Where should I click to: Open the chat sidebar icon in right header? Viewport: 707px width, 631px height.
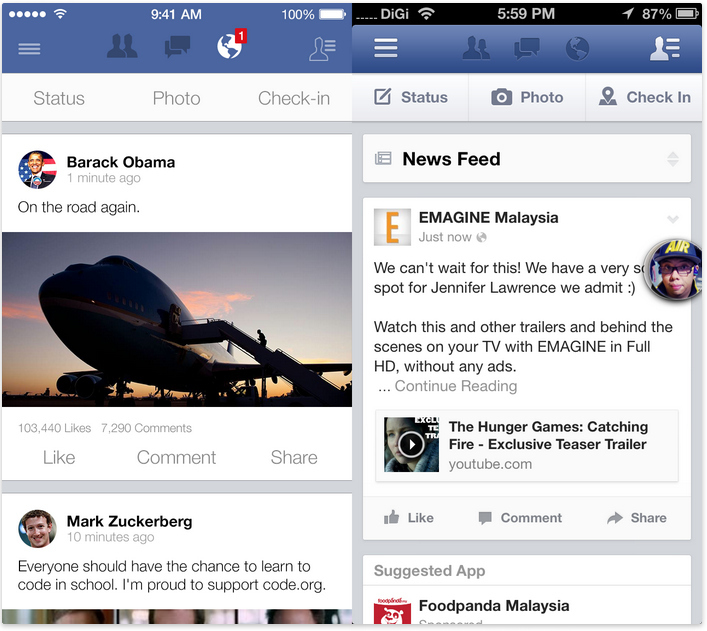(x=665, y=48)
